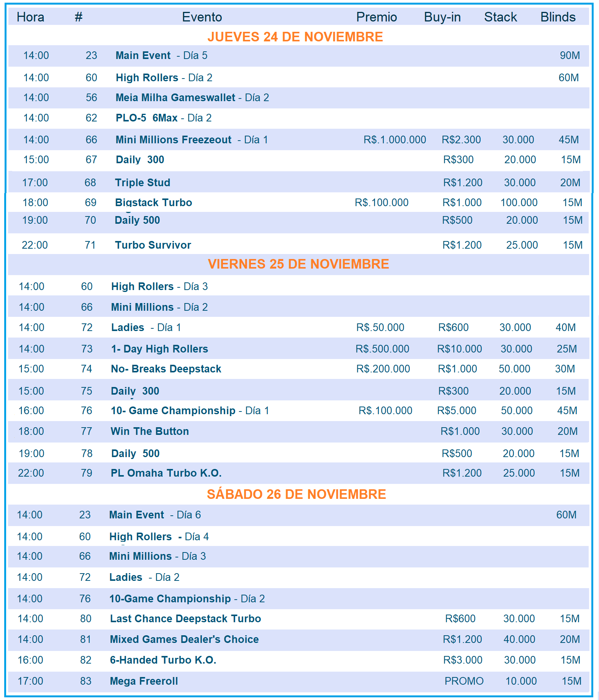Image resolution: width=599 pixels, height=700 pixels.
Task: Click Daily 500 event number 70
Action: pyautogui.click(x=137, y=220)
